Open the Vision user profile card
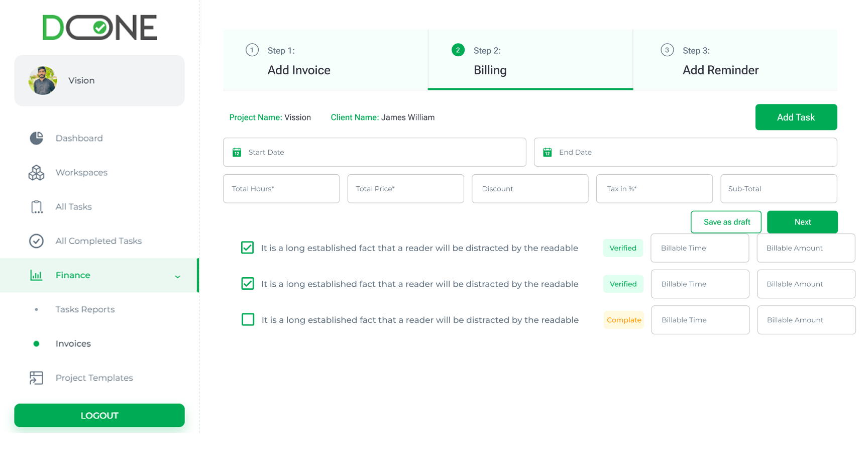Screen dimensions: 868x474 (x=99, y=80)
